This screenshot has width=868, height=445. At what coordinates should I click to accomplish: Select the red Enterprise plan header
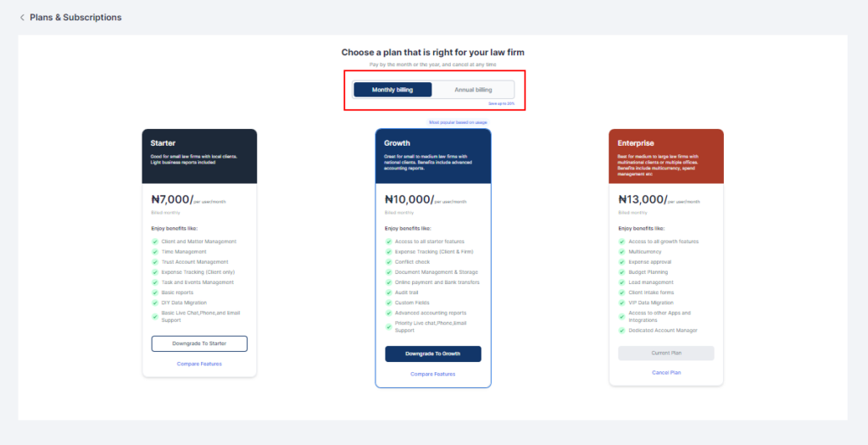coord(666,156)
